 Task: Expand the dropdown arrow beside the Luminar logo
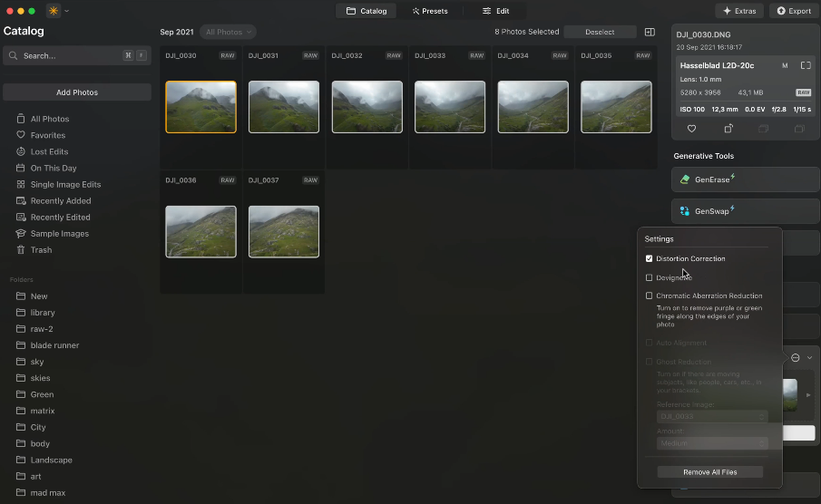point(67,11)
